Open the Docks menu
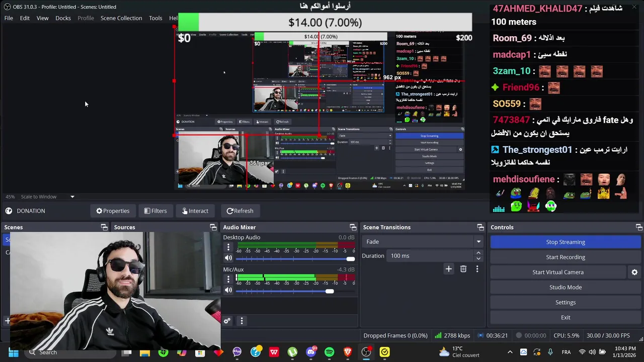This screenshot has width=644, height=362. (x=63, y=18)
